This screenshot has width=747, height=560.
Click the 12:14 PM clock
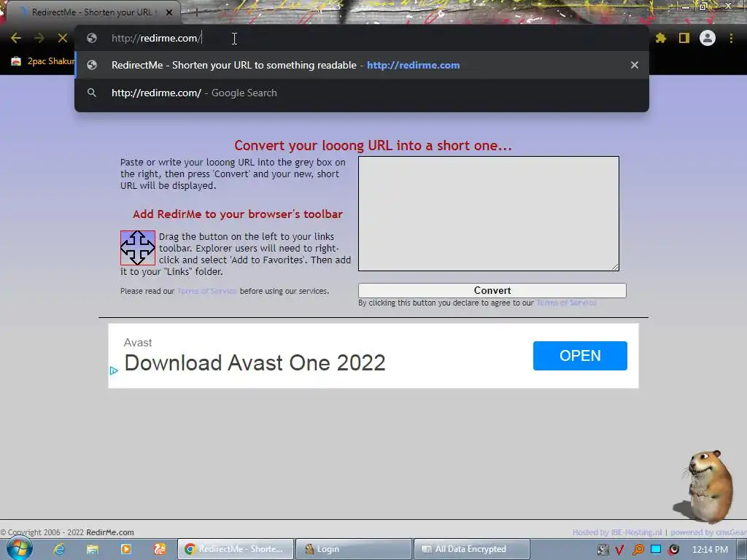pos(710,550)
